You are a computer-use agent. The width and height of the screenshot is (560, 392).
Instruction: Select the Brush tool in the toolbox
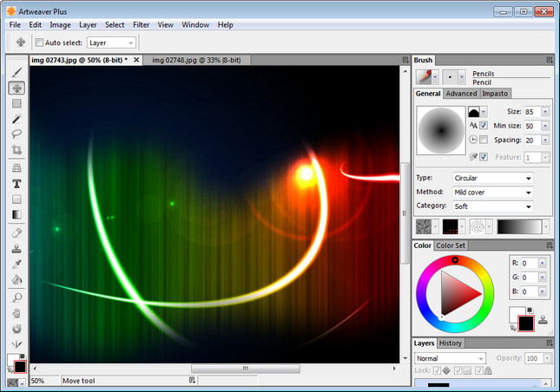16,72
